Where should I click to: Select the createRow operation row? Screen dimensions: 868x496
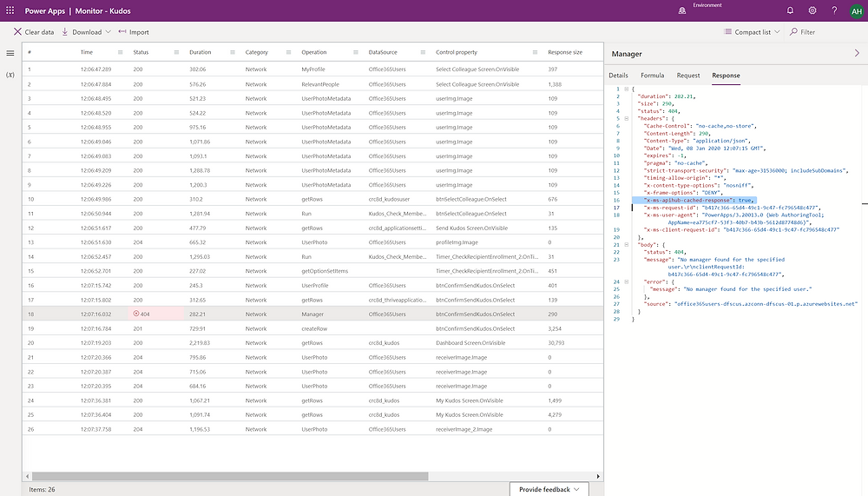[312, 328]
